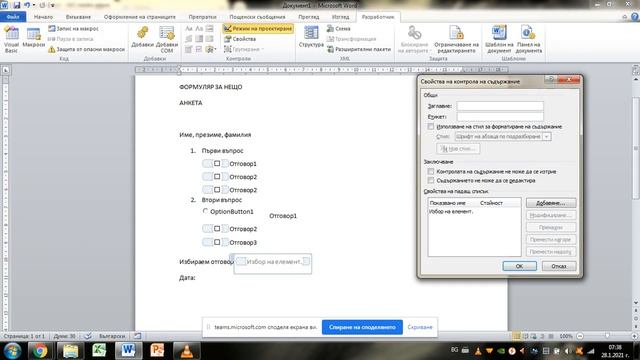640x360 pixels.
Task: Switch to the Вмъкване tab
Action: point(78,17)
